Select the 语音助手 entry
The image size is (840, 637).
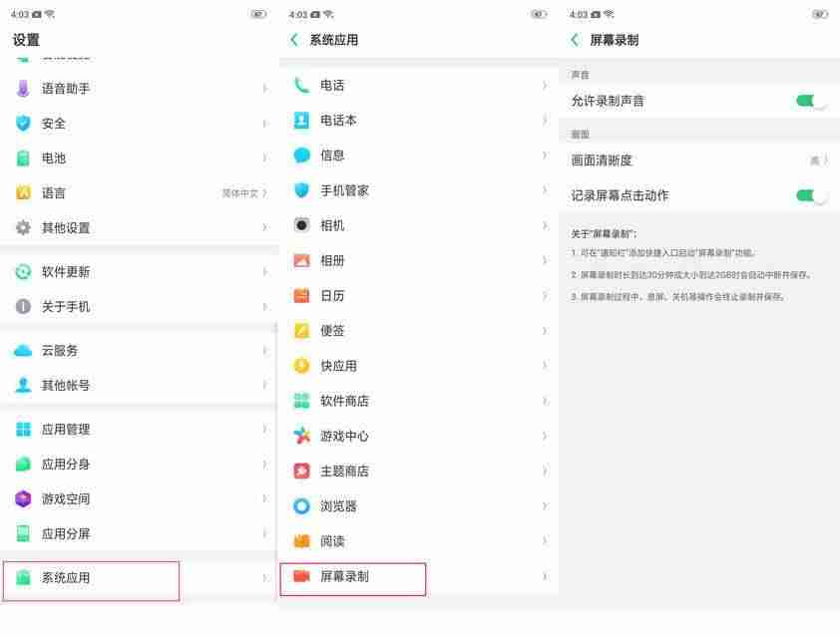click(x=140, y=89)
